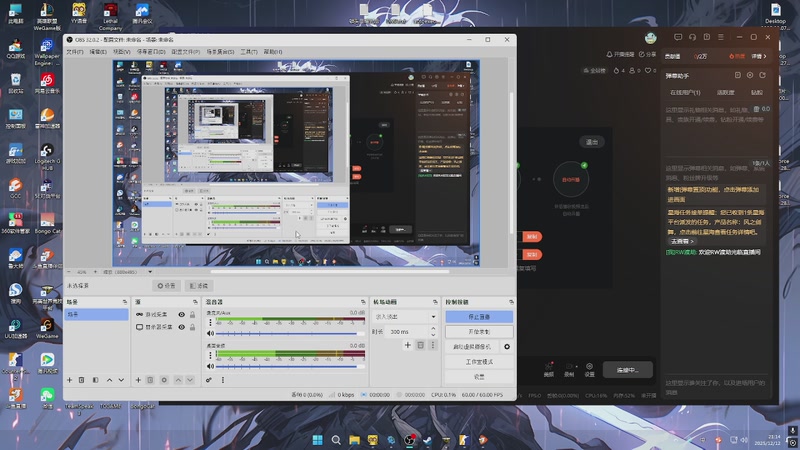Image resolution: width=800 pixels, height=450 pixels.
Task: Move source up in Sources panel
Action: [x=178, y=380]
